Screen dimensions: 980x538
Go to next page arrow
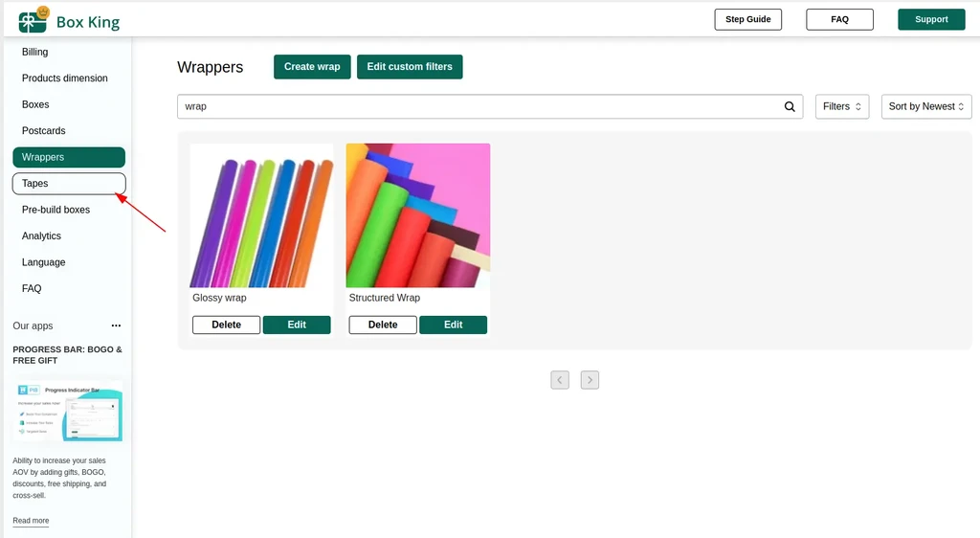coord(590,380)
